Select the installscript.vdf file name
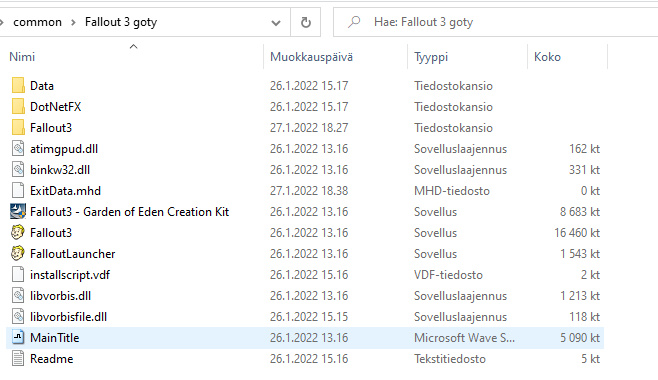The image size is (658, 380). pyautogui.click(x=70, y=274)
